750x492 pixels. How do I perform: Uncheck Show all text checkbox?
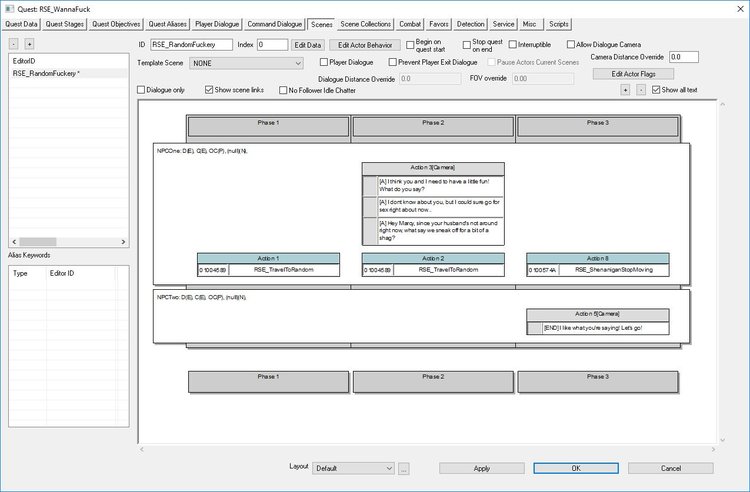tap(656, 90)
